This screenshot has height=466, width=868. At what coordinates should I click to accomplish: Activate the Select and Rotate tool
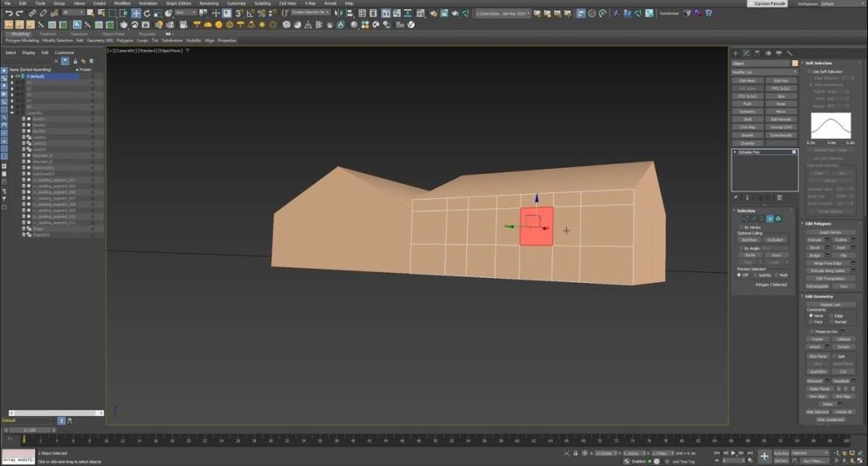147,14
